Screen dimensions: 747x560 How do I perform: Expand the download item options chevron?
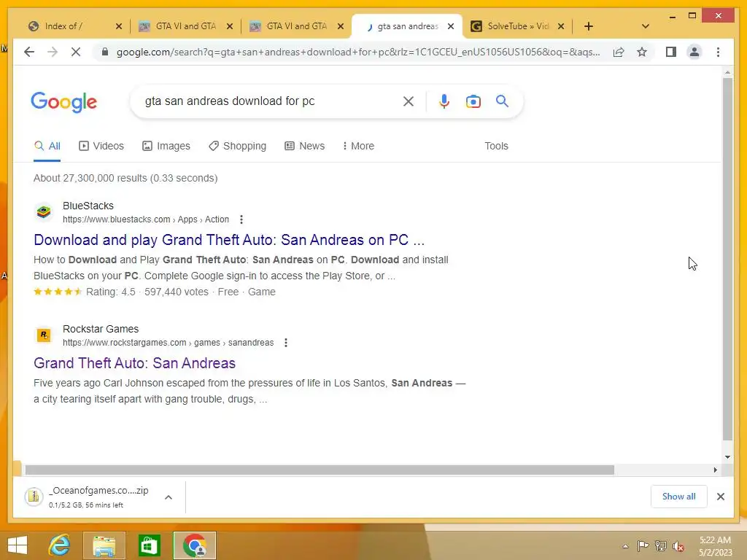click(x=169, y=497)
